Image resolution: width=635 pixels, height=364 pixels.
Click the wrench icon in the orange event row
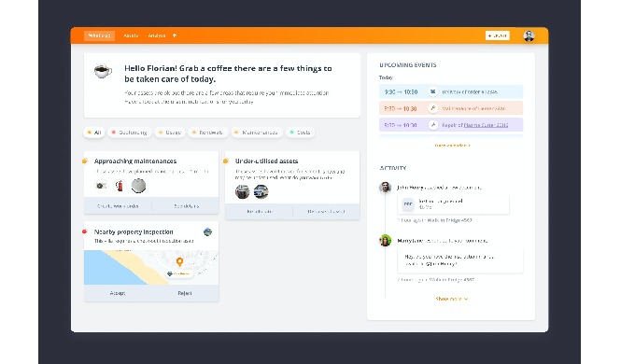tap(432, 108)
